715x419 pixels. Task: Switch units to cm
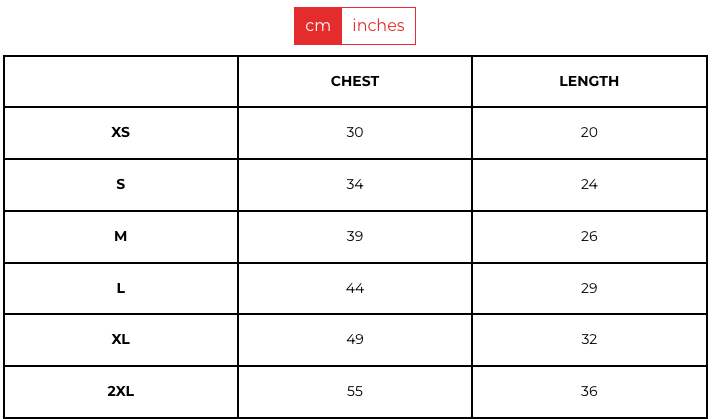(x=318, y=26)
